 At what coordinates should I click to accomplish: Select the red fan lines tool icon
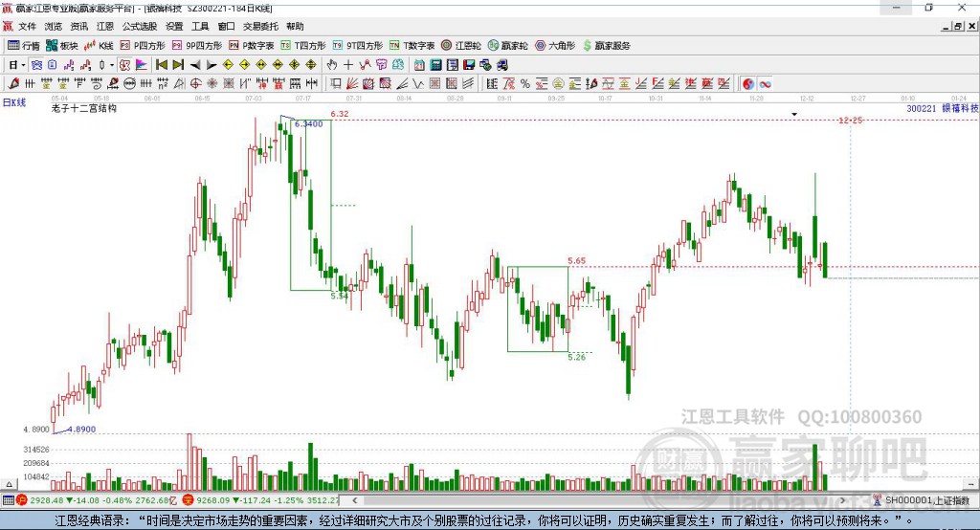(x=352, y=84)
